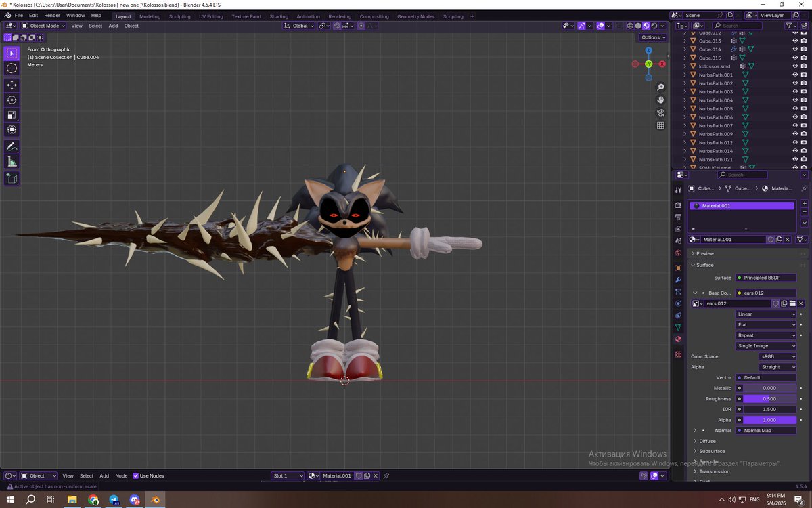
Task: Open the Object Mode dropdown
Action: click(43, 26)
